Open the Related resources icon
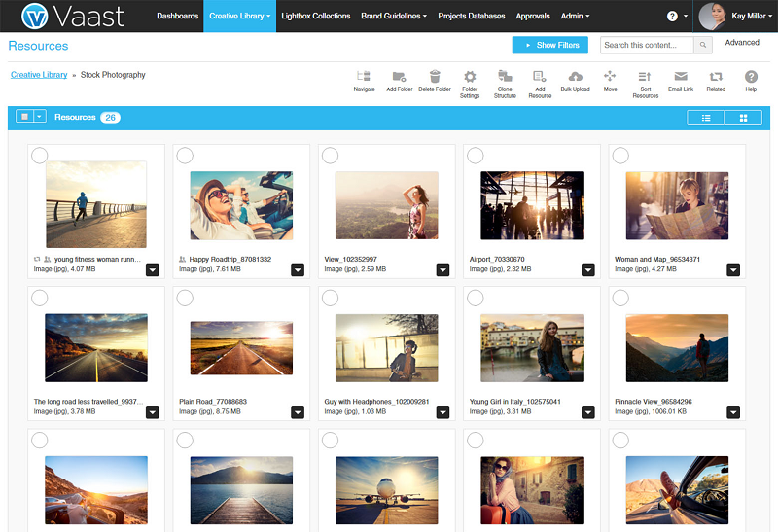This screenshot has width=778, height=532. [716, 77]
